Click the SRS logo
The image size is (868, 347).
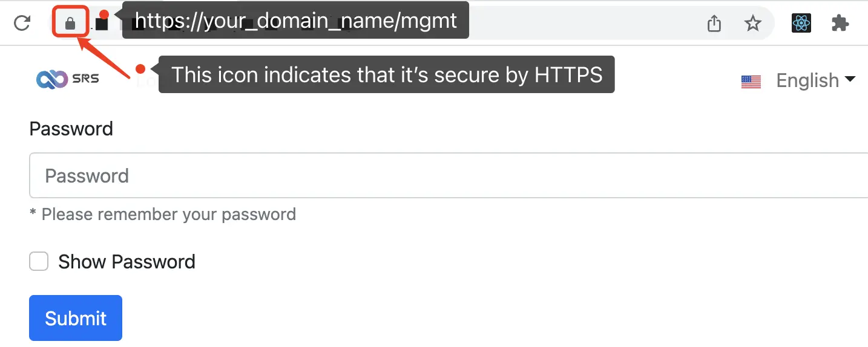click(68, 79)
